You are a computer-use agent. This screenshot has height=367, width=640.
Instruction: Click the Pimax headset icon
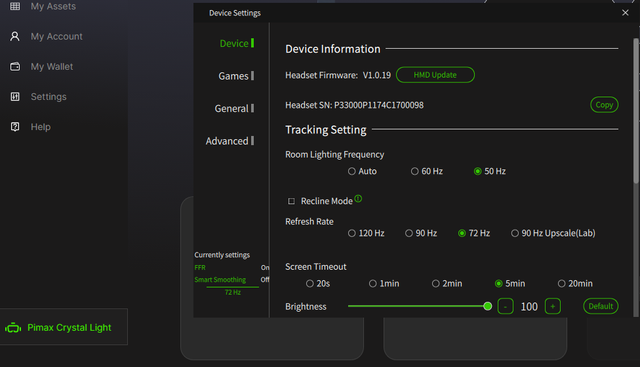13,328
